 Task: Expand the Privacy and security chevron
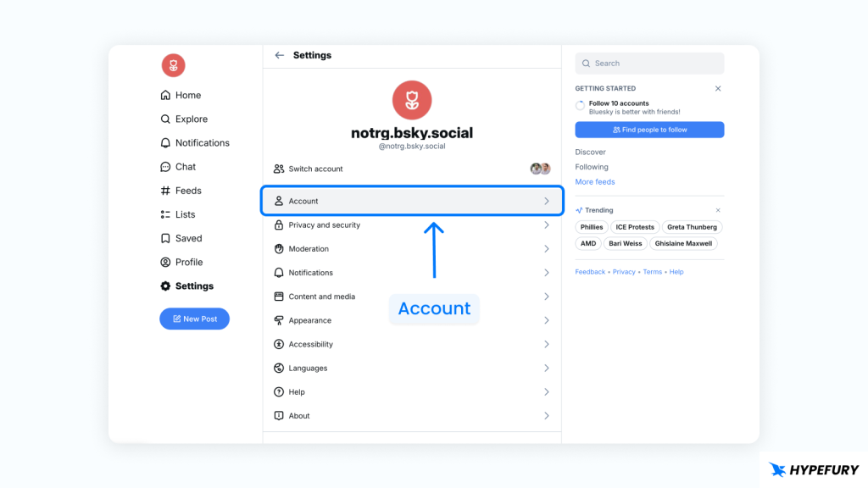[547, 225]
